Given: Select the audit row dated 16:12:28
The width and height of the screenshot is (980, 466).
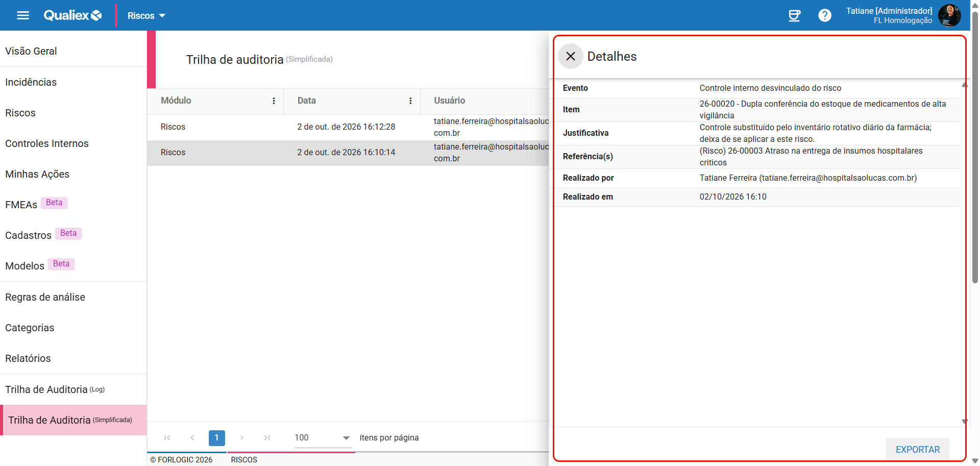Looking at the screenshot, I should (348, 127).
